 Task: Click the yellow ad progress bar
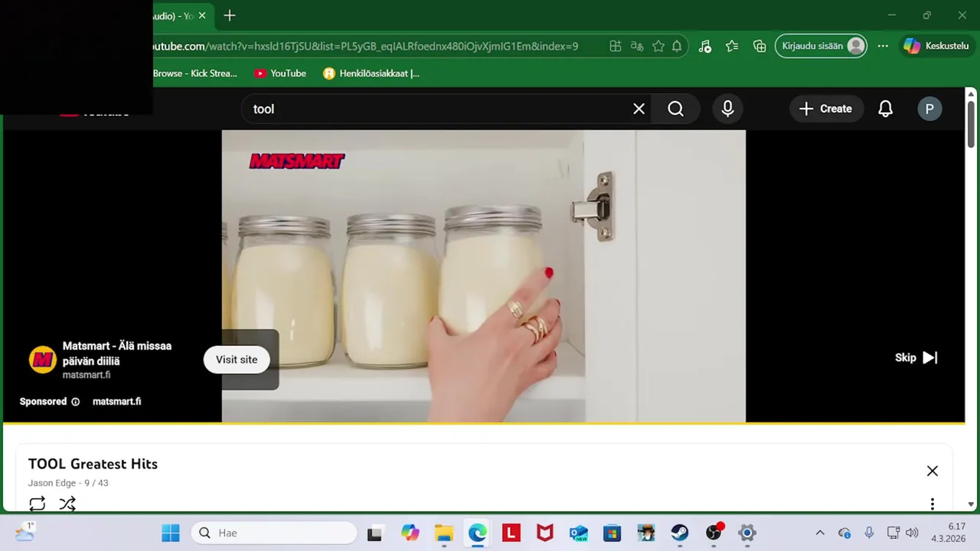click(x=484, y=422)
